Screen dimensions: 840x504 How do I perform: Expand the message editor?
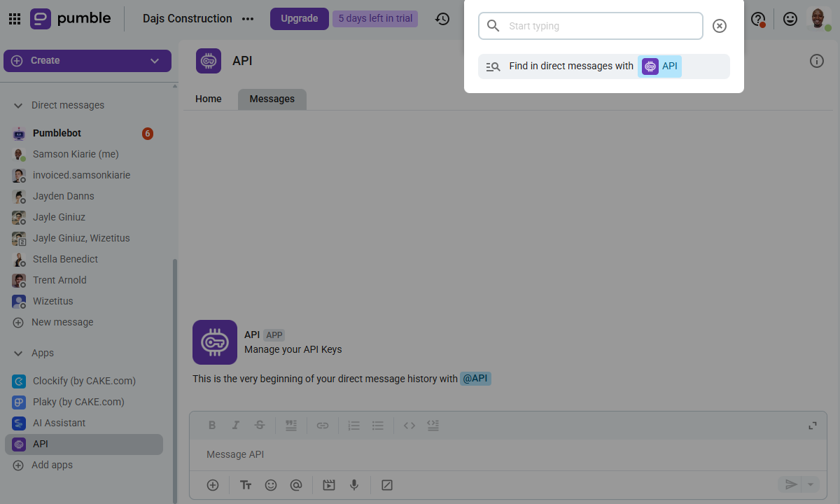(x=813, y=425)
